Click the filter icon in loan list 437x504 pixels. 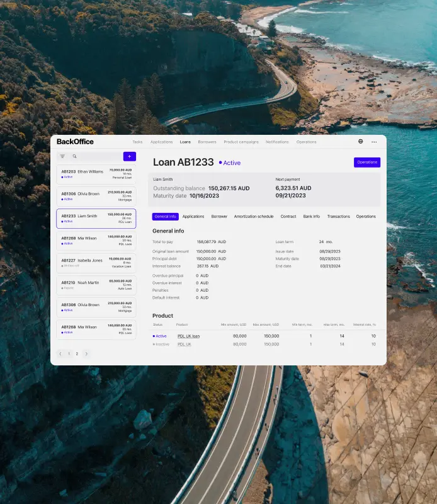pos(63,156)
